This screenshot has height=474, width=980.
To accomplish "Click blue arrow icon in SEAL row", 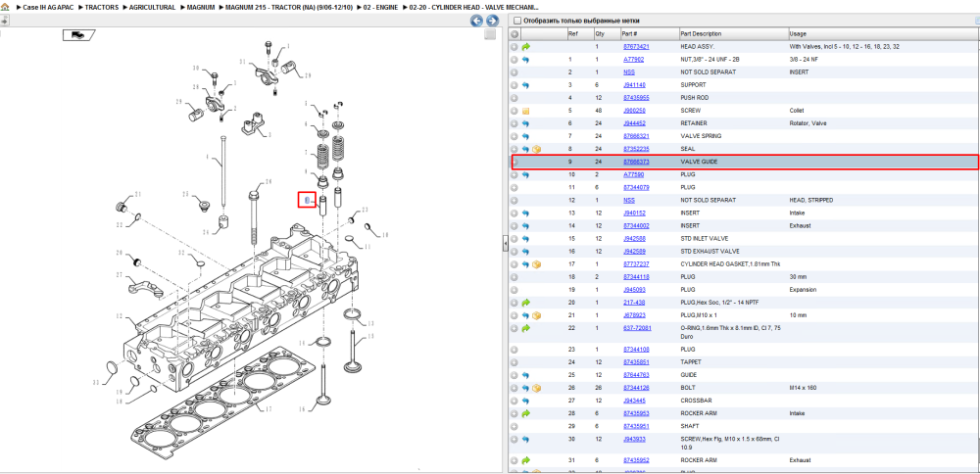I will 525,149.
